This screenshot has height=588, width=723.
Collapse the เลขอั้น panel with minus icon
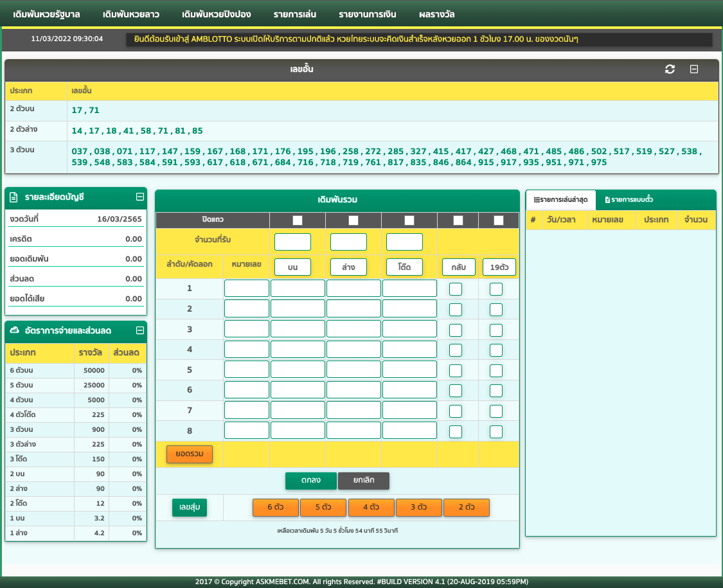click(x=694, y=69)
